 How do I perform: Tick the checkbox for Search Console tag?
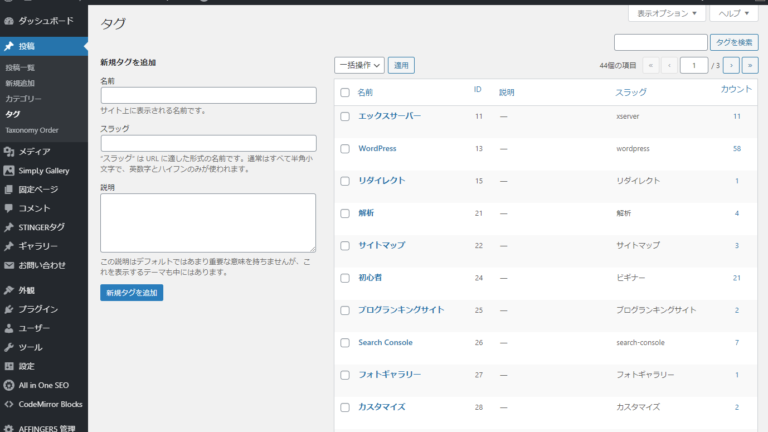tap(345, 343)
